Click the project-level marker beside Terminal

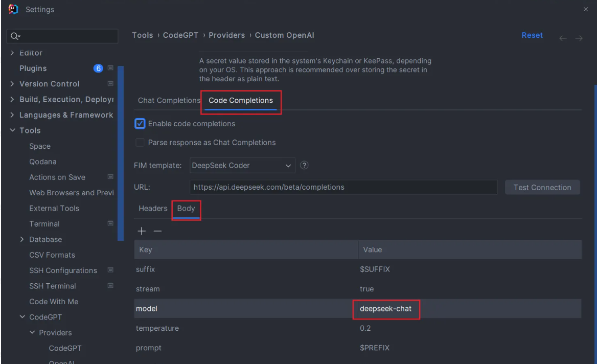(110, 223)
